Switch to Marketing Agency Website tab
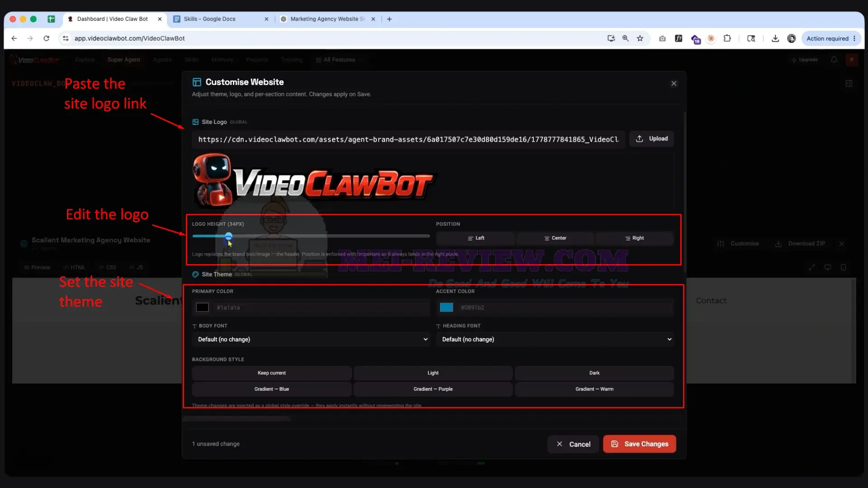 point(327,19)
